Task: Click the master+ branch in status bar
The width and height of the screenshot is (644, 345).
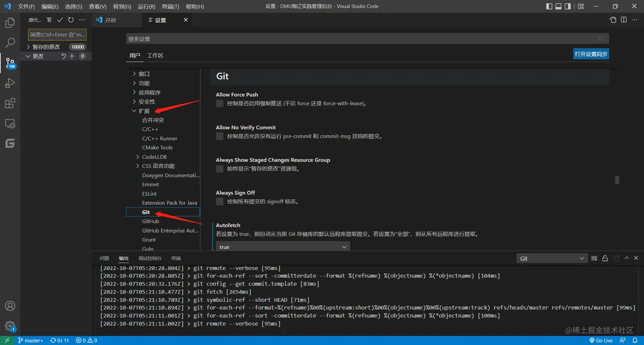Action: 31,340
